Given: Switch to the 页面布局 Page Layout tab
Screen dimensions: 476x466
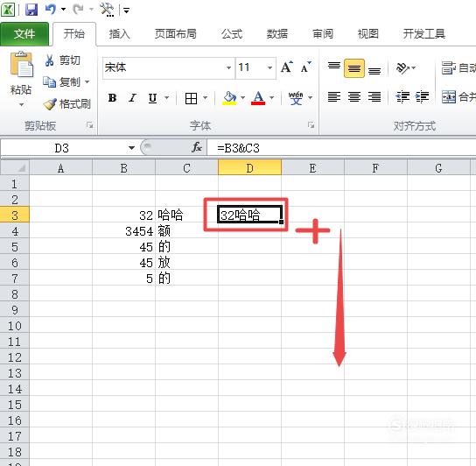Looking at the screenshot, I should point(176,34).
